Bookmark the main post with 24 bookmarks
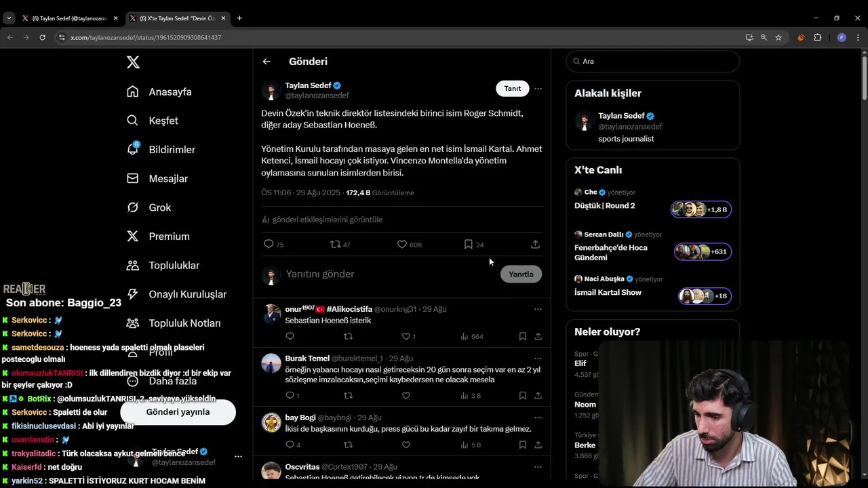Screen dimensions: 868x488 473,244
